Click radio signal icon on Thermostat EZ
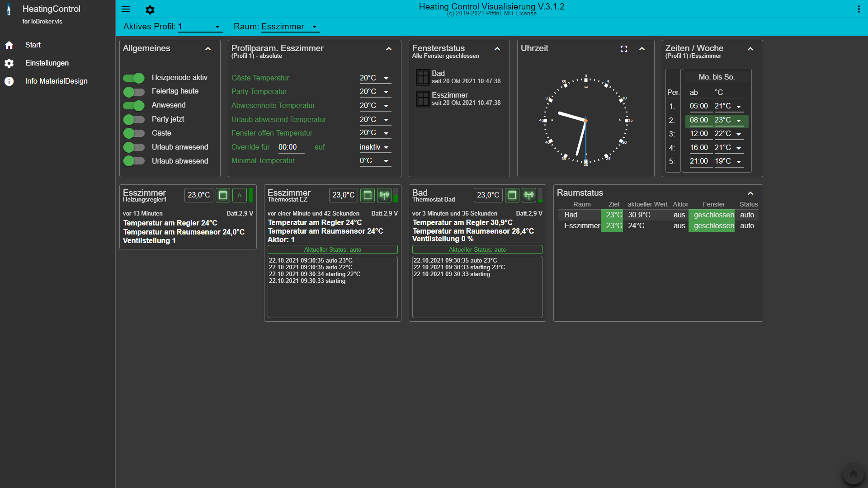Screen dimensions: 868x488 point(384,195)
